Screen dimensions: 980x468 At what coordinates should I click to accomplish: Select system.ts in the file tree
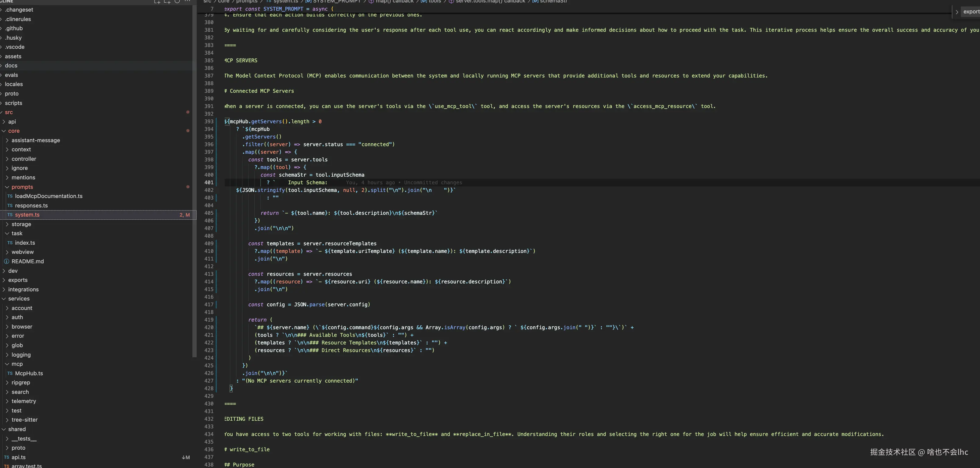27,215
